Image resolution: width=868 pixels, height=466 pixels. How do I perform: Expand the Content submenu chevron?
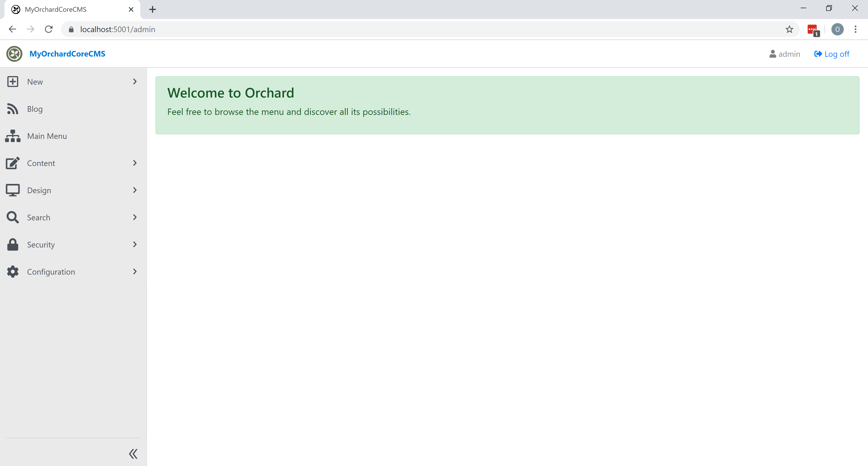point(135,163)
